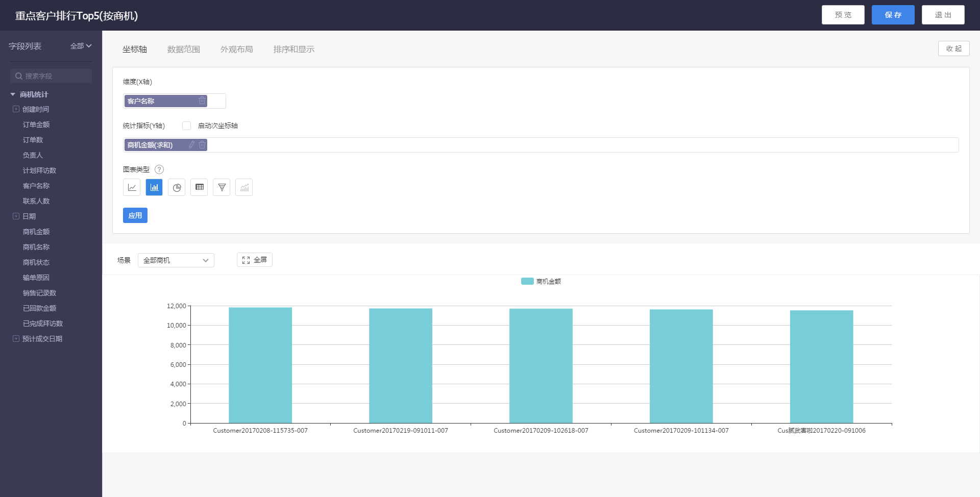Click the bar chart type icon
Viewport: 980px width, 497px height.
154,187
